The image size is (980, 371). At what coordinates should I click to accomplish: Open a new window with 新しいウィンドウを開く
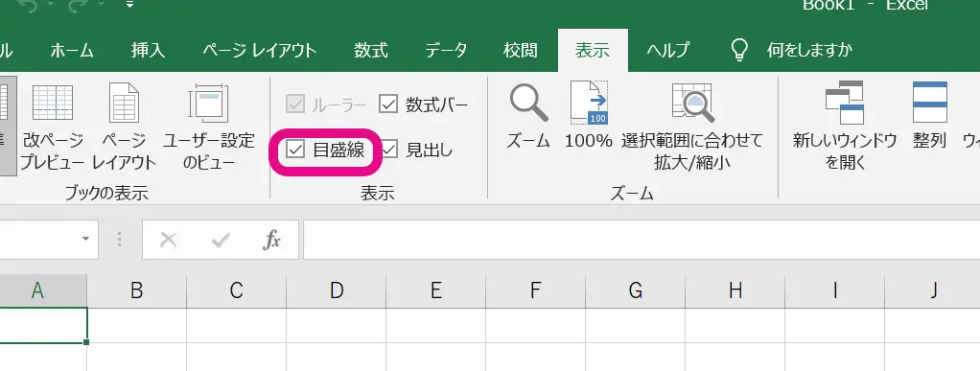click(845, 127)
